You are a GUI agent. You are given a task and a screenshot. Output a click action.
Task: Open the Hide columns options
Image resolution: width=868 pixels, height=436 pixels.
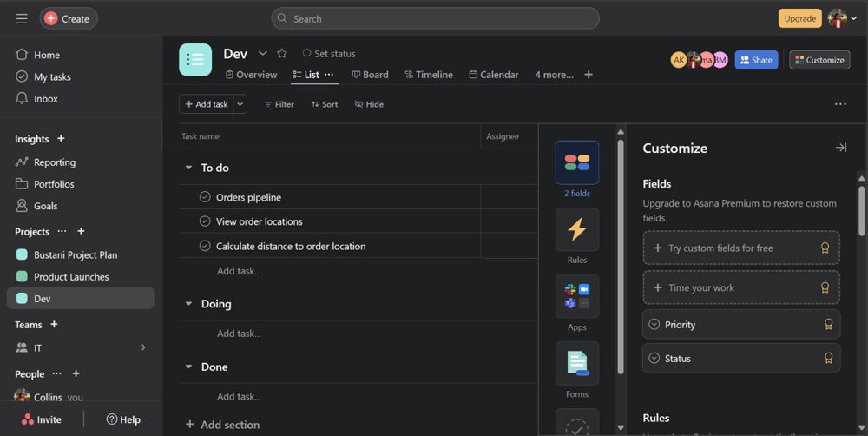369,104
